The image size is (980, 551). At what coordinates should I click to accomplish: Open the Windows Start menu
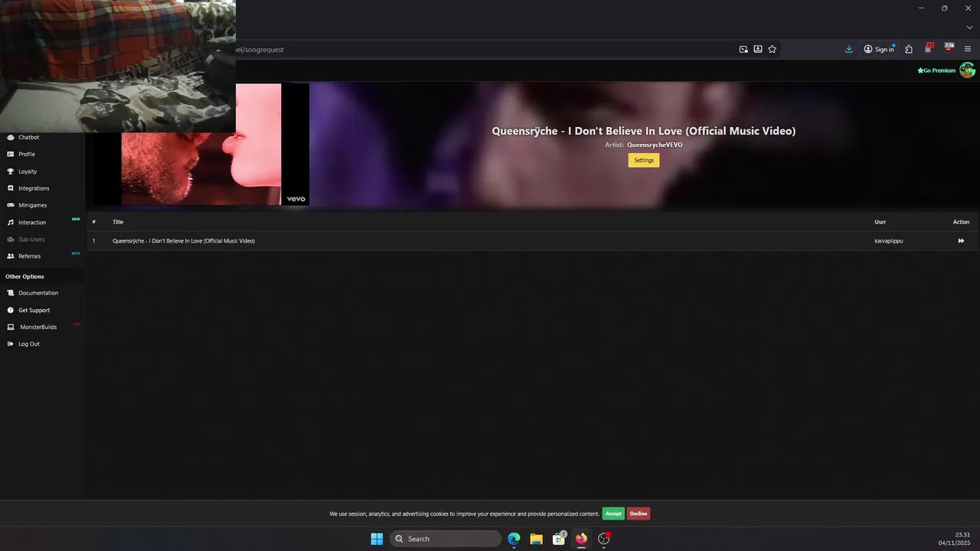(377, 539)
